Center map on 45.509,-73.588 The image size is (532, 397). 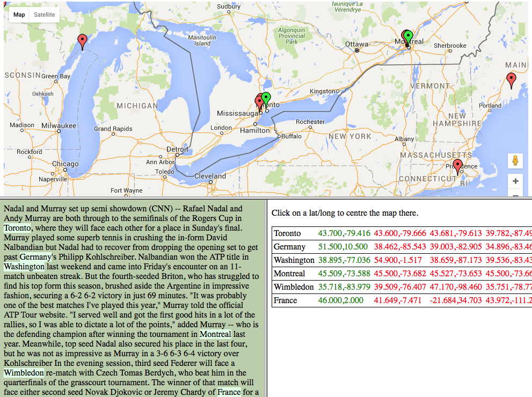point(344,274)
